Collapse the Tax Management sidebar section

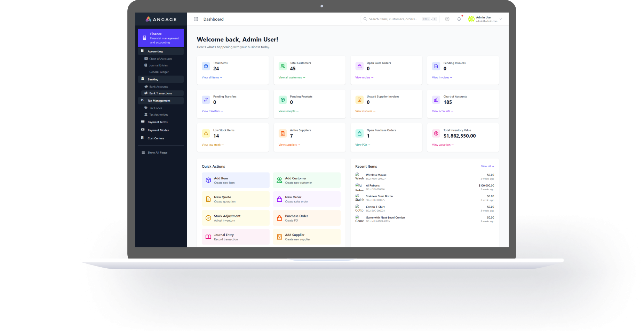coord(161,101)
